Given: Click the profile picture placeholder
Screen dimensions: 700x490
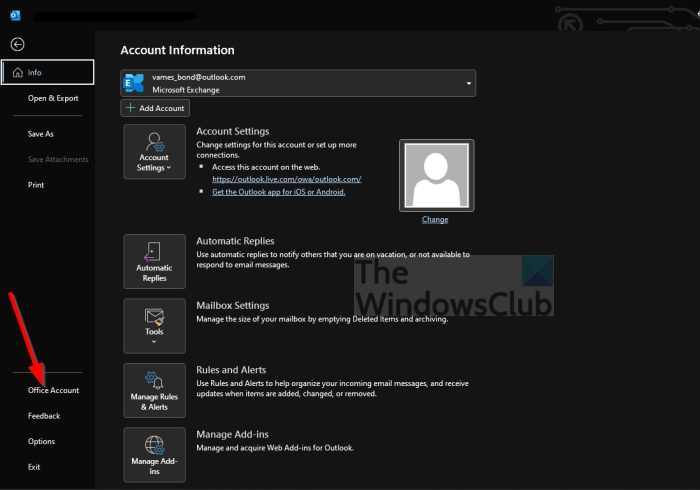Looking at the screenshot, I should 435,175.
